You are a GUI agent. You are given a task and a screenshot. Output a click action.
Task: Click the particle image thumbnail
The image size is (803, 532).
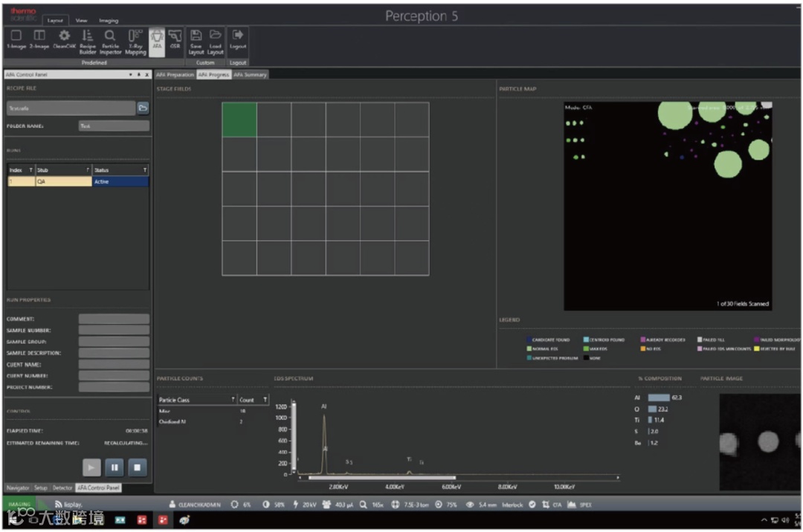pos(760,441)
